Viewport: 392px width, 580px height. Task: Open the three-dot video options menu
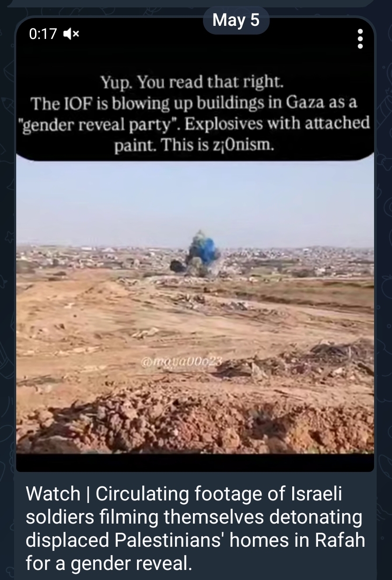click(360, 39)
